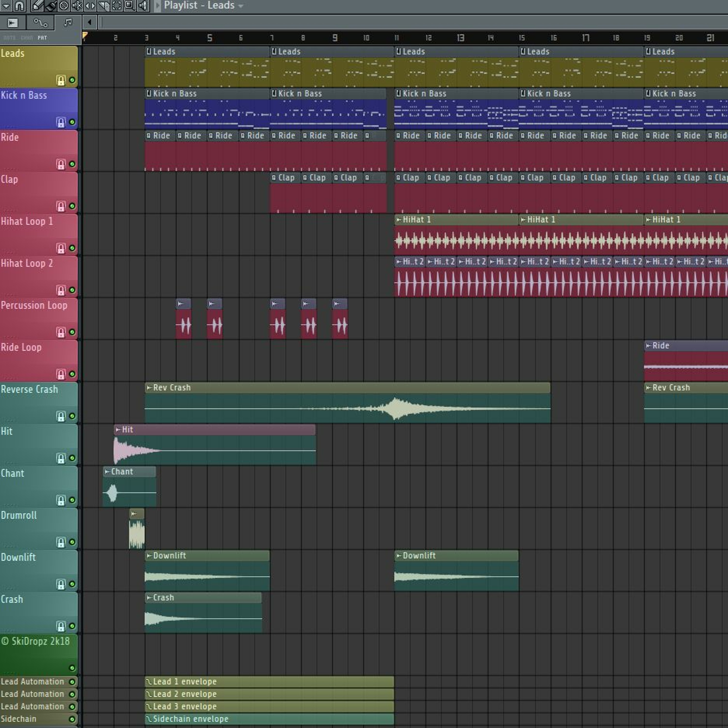Select the PAT mode label
Screen dimensions: 728x728
pyautogui.click(x=42, y=38)
